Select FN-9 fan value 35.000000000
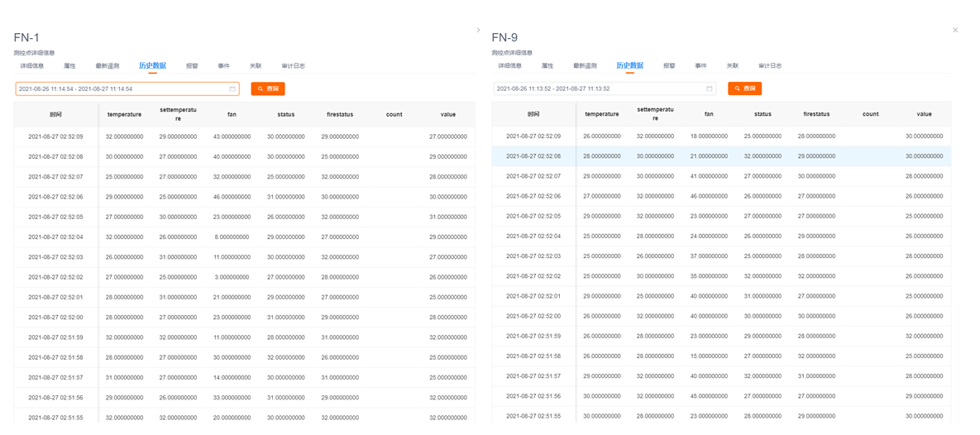 click(709, 276)
